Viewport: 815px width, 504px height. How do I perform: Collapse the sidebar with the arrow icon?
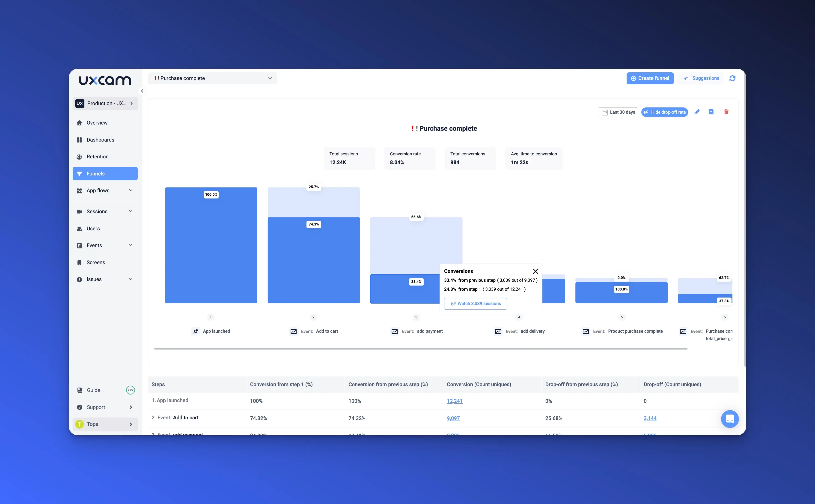tap(142, 91)
